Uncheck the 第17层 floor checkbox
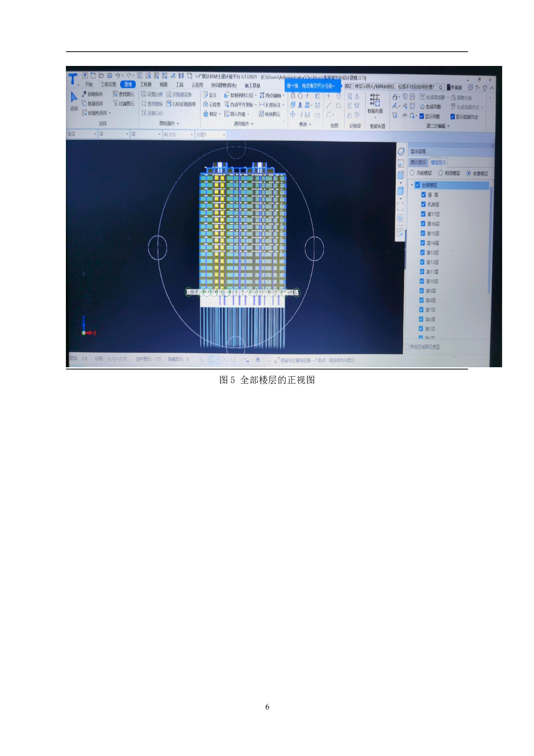 [423, 214]
